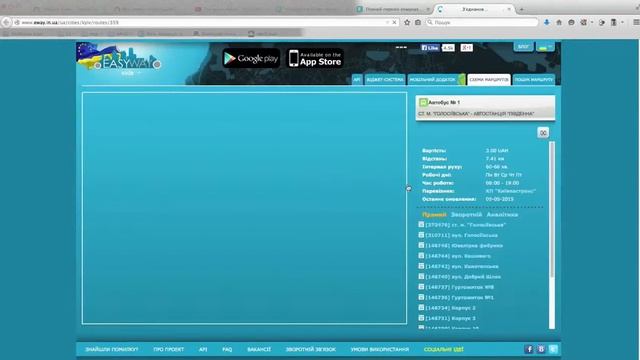640x360 pixels.
Task: Click the stop icon beside [148731]
Action: 421,318
